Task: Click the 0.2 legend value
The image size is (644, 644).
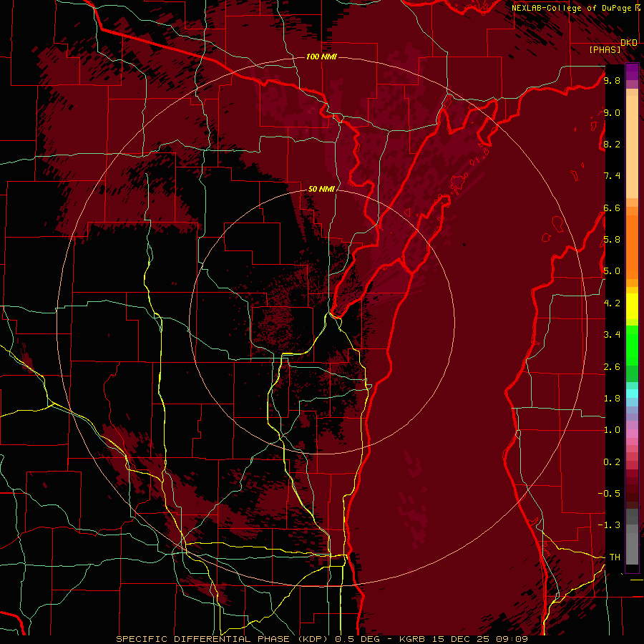Action: [x=612, y=462]
